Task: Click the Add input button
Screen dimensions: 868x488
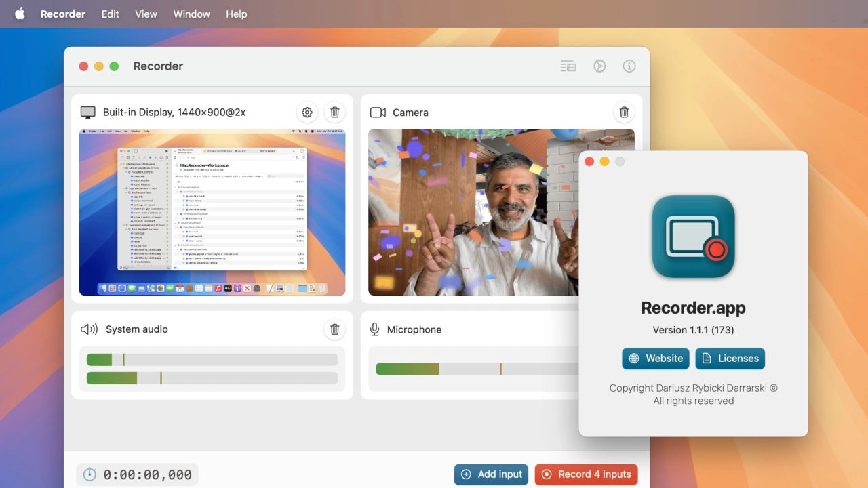Action: point(491,474)
